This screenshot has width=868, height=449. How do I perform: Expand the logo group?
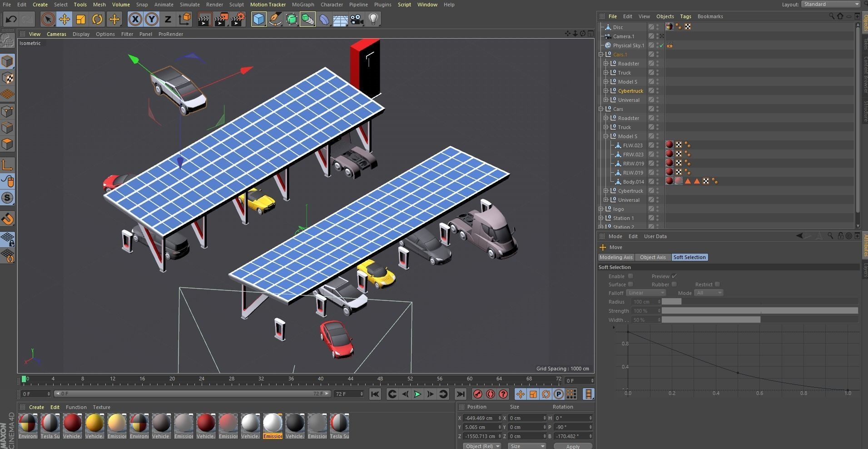click(x=601, y=209)
